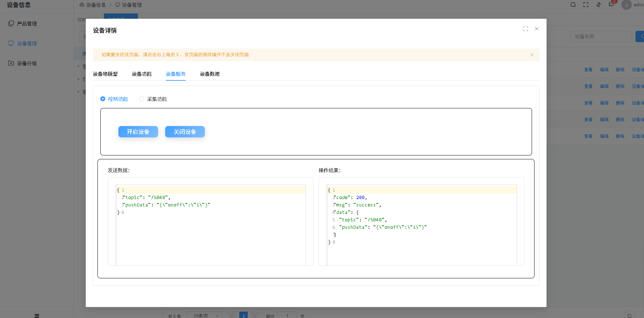The width and height of the screenshot is (644, 318).
Task: Select the 控制功能 radio option
Action: tap(103, 99)
